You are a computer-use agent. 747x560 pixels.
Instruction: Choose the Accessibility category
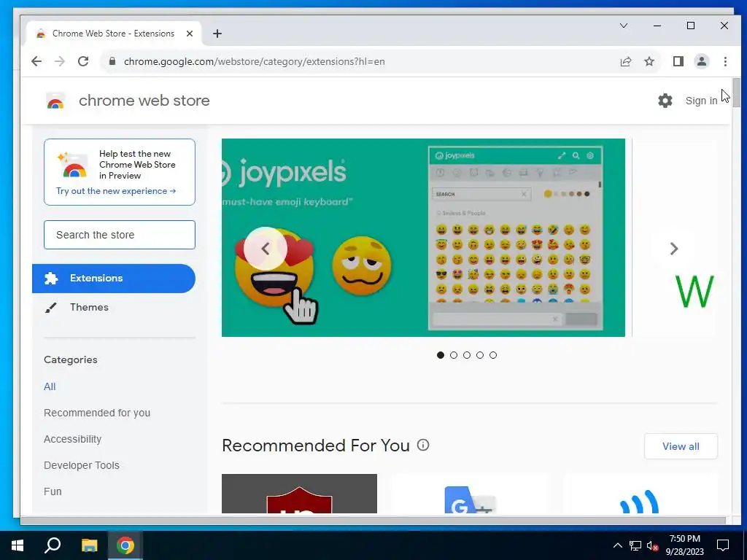tap(72, 439)
